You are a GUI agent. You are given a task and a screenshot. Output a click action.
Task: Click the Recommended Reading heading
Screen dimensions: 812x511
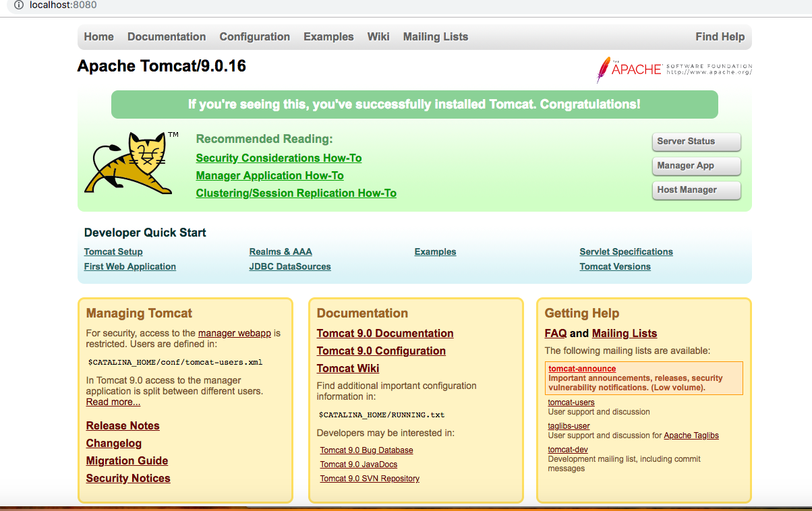click(x=264, y=140)
